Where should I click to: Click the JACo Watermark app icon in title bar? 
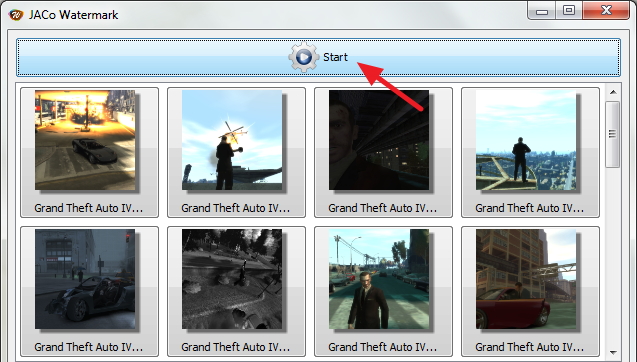pyautogui.click(x=16, y=15)
